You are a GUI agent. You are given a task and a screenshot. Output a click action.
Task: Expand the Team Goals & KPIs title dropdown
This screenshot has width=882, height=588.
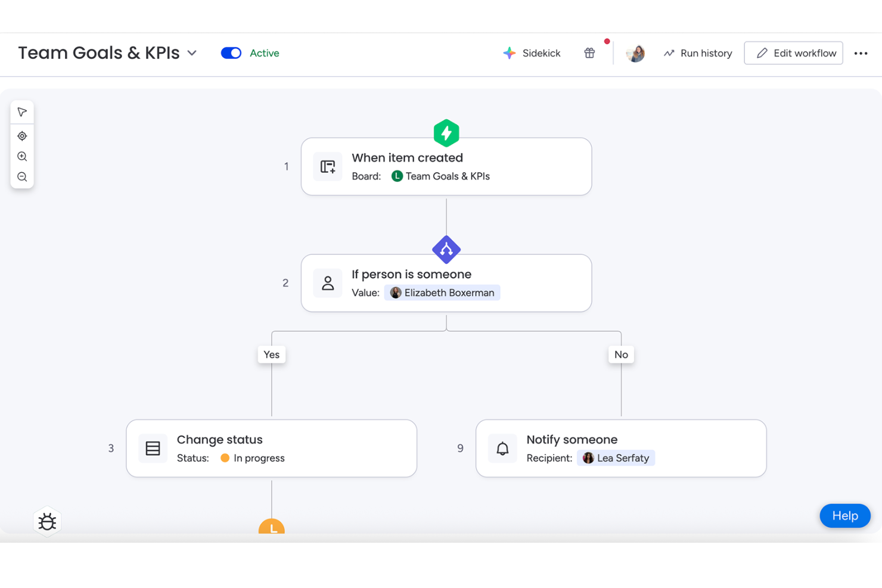(192, 53)
